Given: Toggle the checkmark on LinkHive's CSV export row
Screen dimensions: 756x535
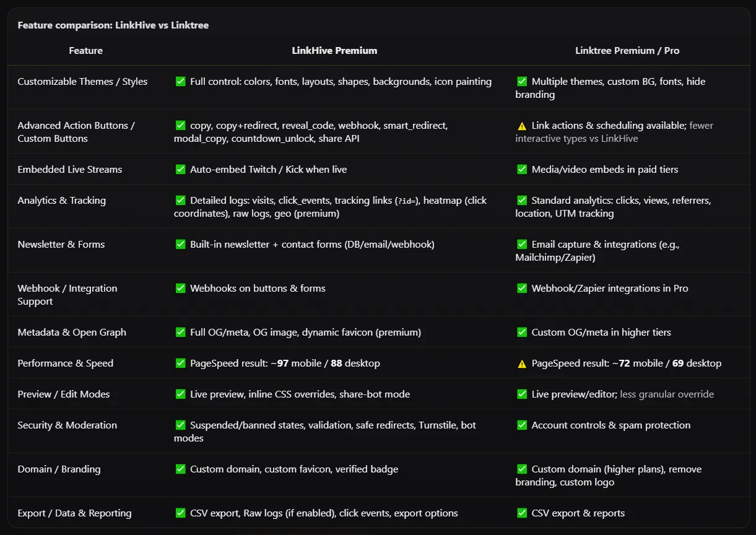Looking at the screenshot, I should [181, 513].
